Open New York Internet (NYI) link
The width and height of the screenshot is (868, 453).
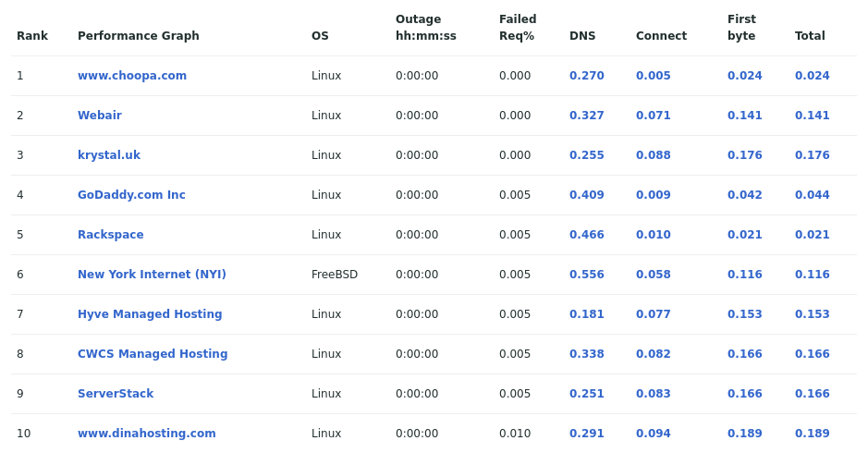[152, 275]
